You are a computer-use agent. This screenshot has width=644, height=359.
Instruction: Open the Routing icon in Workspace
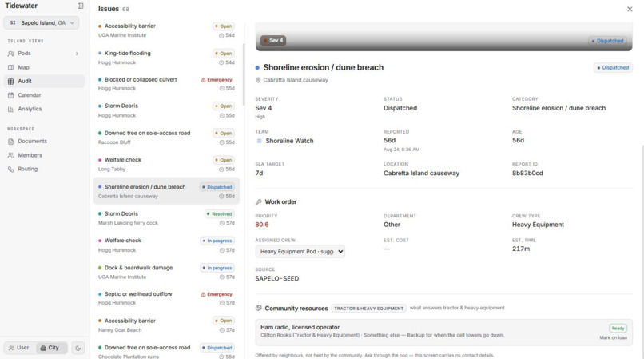[10, 169]
